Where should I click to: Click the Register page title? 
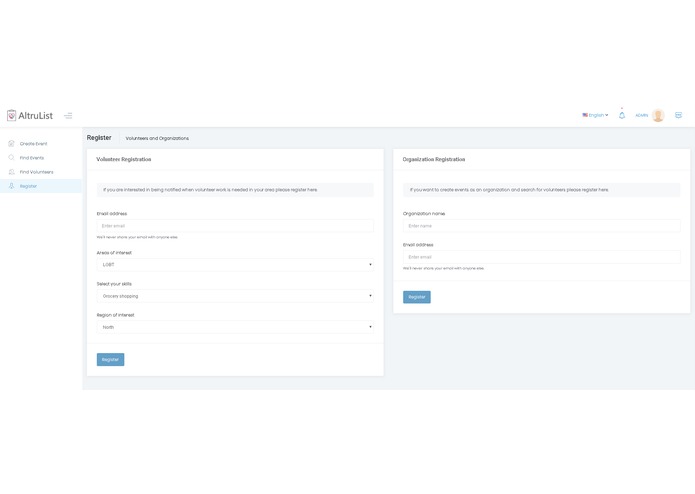coord(99,138)
